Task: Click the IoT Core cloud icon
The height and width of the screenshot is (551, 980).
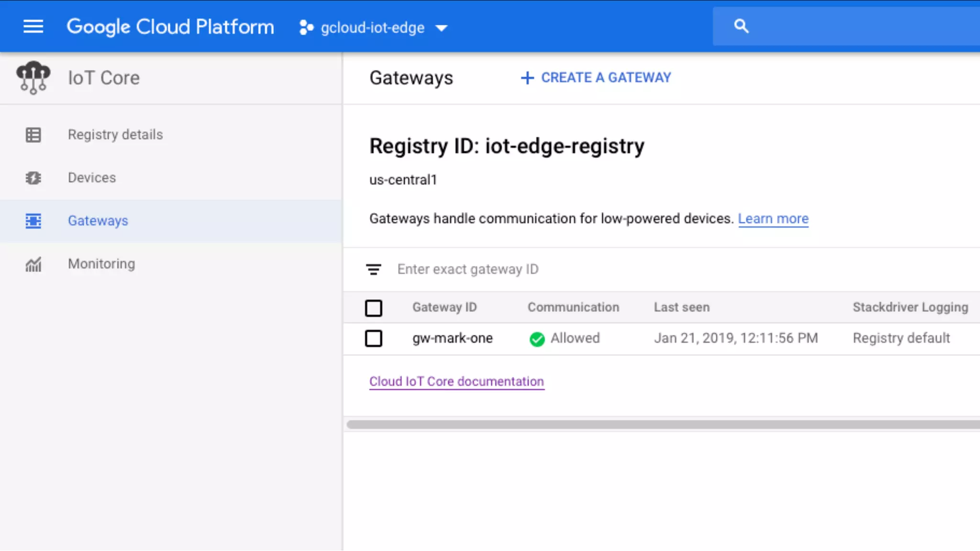Action: tap(33, 77)
